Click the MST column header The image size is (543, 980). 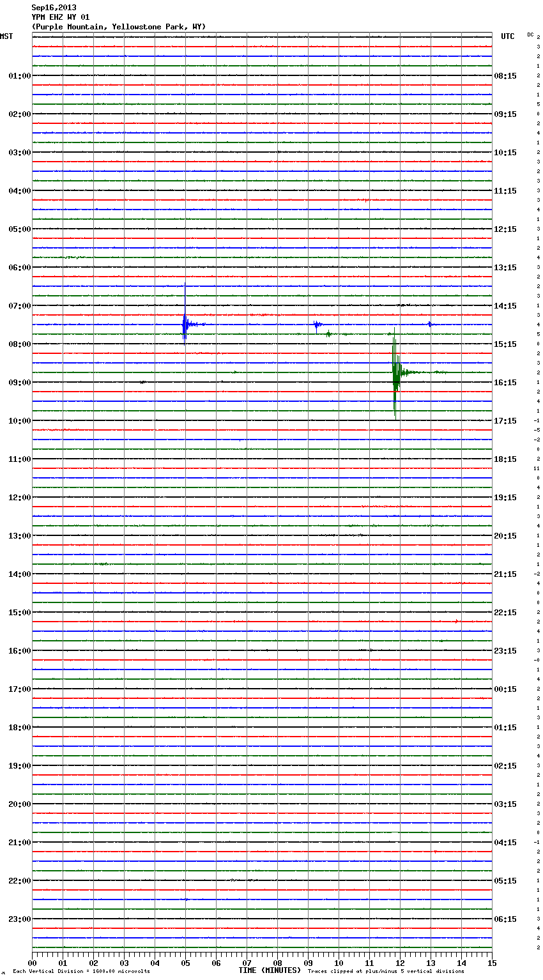click(6, 36)
